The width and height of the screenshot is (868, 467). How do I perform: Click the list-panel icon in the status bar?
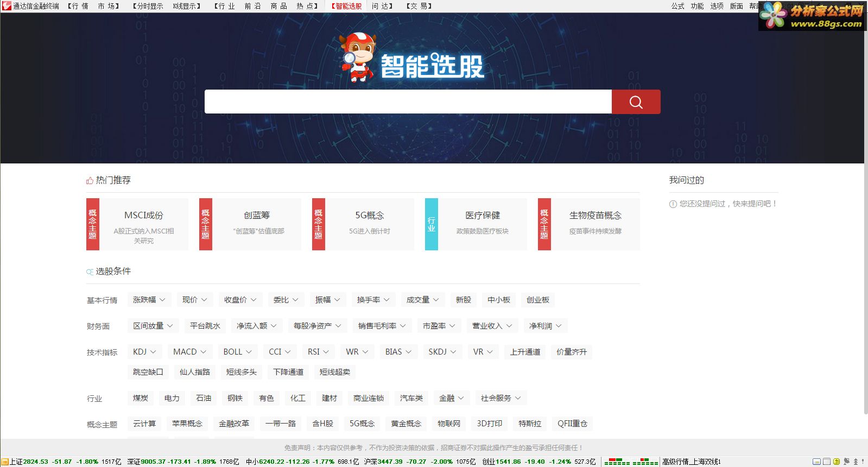click(827, 462)
